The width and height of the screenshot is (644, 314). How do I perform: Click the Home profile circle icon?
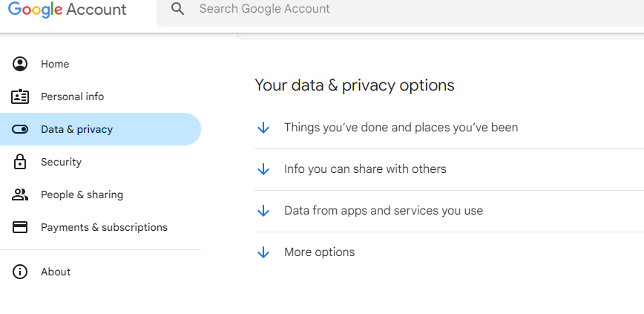(20, 64)
